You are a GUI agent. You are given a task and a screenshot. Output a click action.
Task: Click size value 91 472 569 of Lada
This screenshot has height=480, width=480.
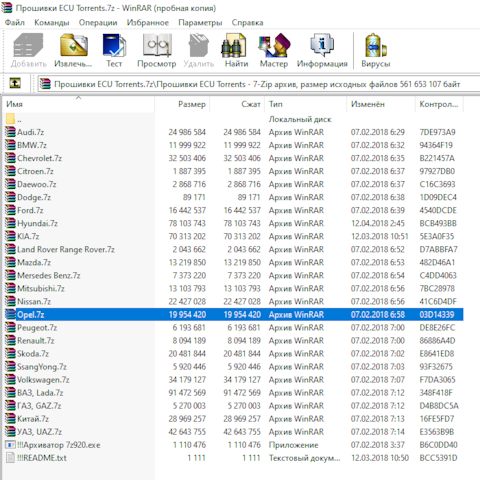pyautogui.click(x=187, y=392)
